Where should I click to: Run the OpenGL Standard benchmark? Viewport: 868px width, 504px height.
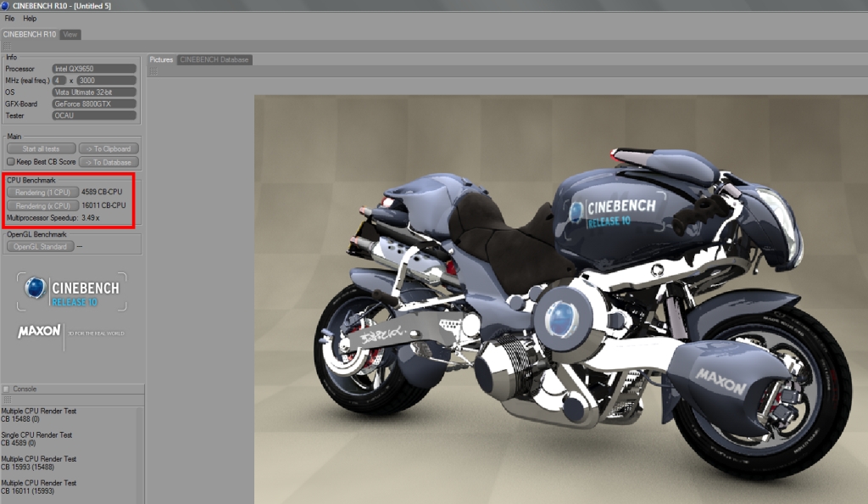(x=40, y=246)
